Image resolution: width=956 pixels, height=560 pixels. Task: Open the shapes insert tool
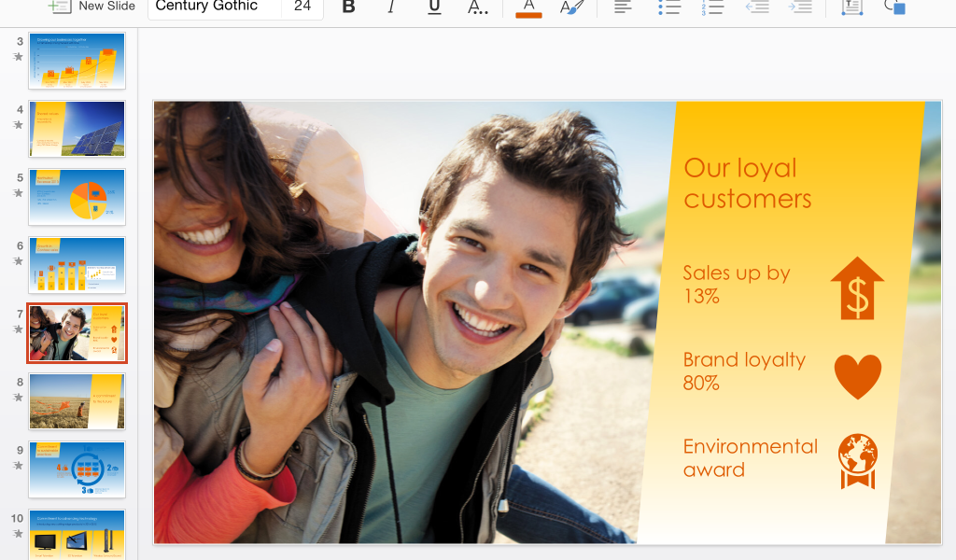894,7
